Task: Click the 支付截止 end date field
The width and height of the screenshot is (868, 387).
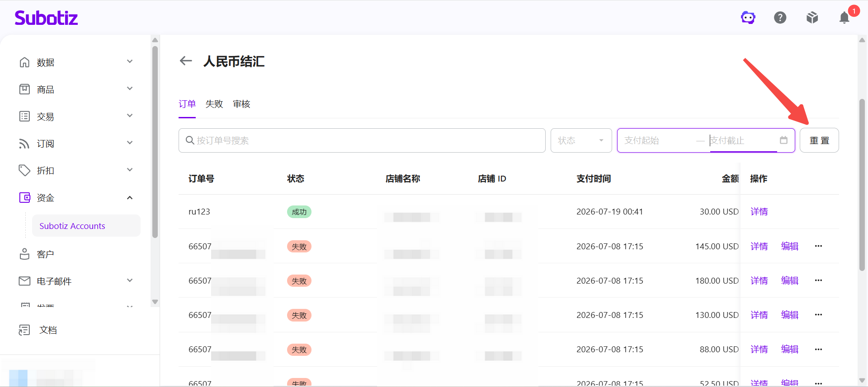Action: coord(743,140)
